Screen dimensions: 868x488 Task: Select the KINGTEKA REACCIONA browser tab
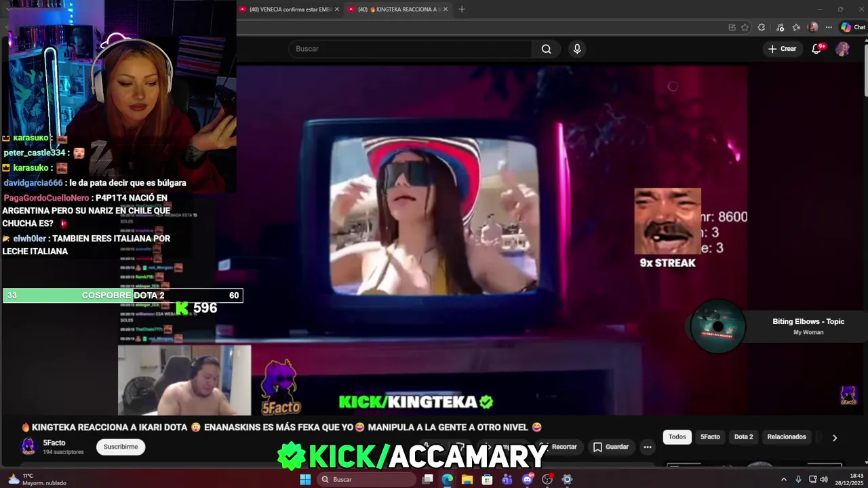[397, 9]
